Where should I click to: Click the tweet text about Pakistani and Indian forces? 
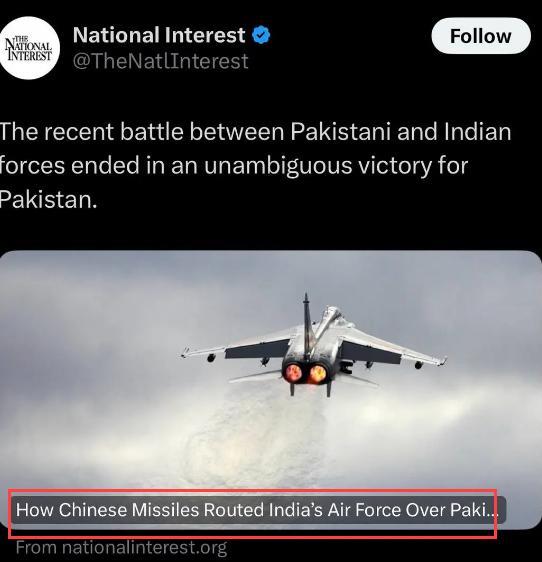click(255, 165)
